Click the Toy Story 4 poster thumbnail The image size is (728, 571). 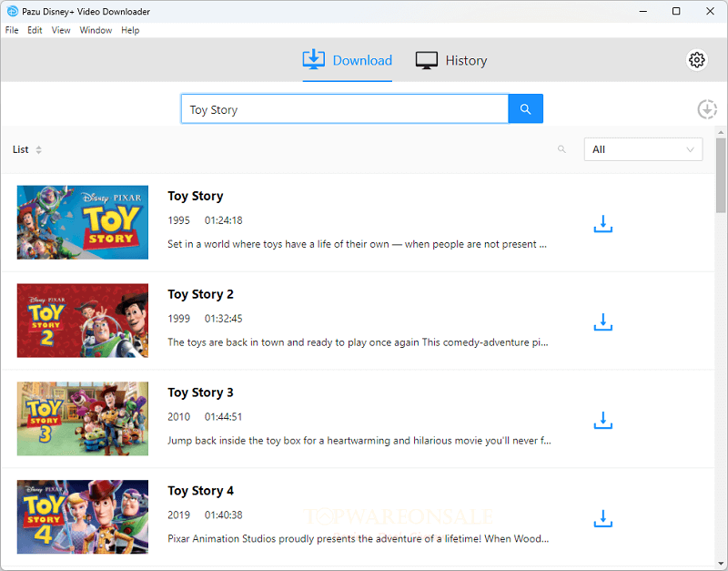[83, 516]
